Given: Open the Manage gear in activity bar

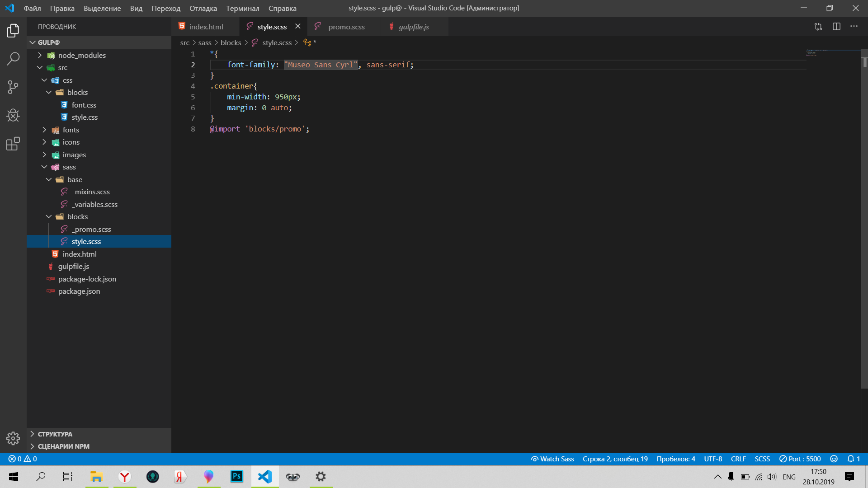Looking at the screenshot, I should 13,438.
